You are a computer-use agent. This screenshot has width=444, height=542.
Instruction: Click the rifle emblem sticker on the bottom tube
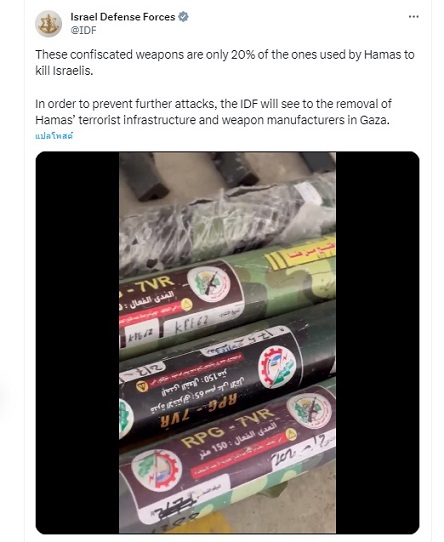pos(309,411)
